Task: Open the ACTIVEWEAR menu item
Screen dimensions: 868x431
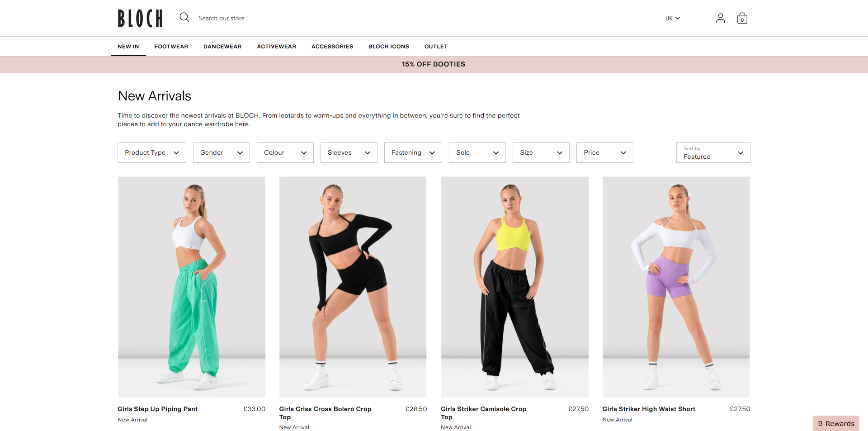Action: pos(276,46)
